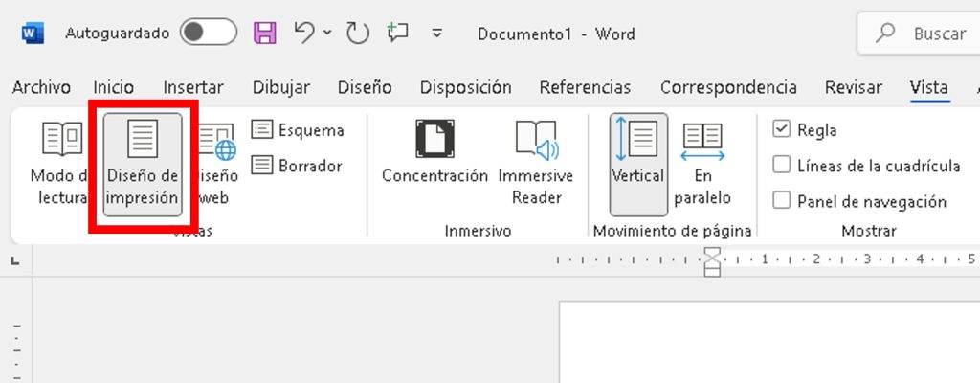Check the Panel de navegación box
980x383 pixels.
782,201
